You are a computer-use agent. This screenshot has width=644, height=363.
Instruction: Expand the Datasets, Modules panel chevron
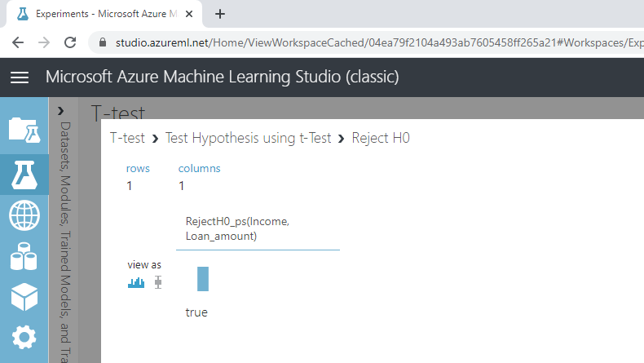(x=61, y=111)
